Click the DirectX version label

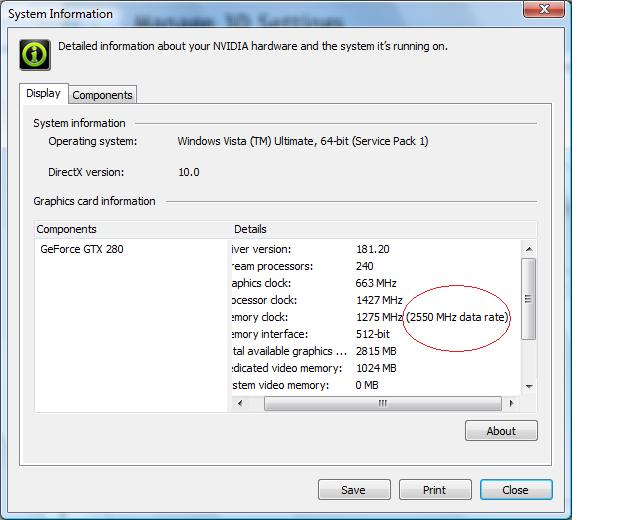coord(86,172)
